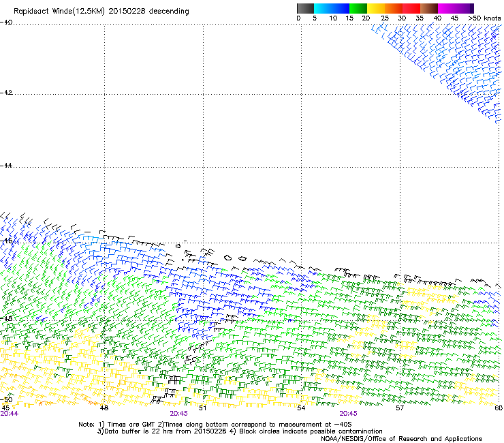Click the "5" legend scale label
Image resolution: width=504 pixels, height=443 pixels.
click(x=315, y=18)
